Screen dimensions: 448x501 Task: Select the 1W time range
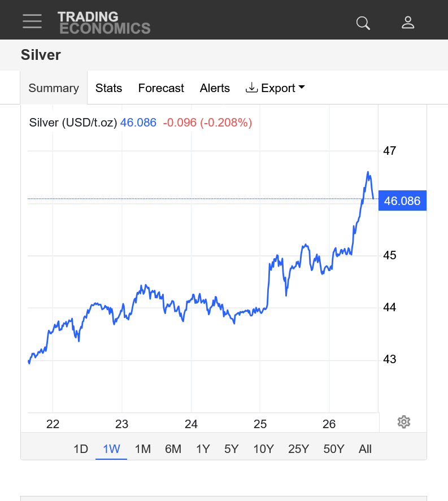click(x=111, y=449)
